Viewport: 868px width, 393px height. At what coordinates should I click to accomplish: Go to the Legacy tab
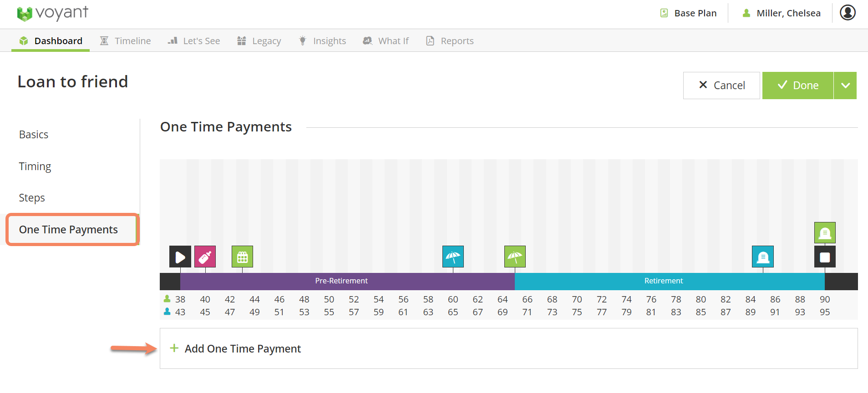(x=259, y=41)
